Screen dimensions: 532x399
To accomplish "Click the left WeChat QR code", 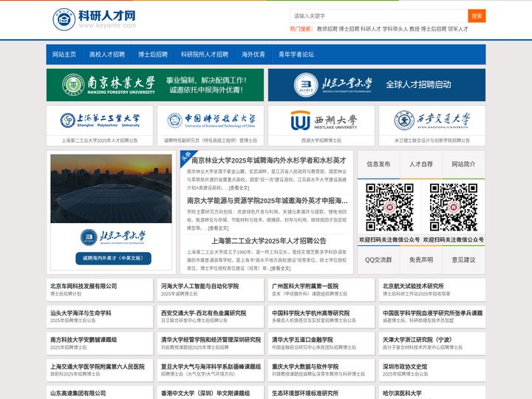I will (x=389, y=208).
